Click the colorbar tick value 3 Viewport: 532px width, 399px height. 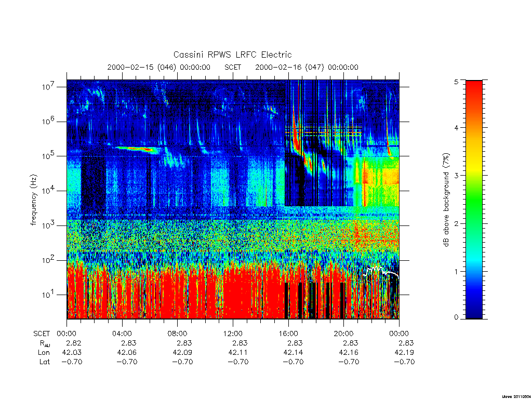(x=456, y=176)
